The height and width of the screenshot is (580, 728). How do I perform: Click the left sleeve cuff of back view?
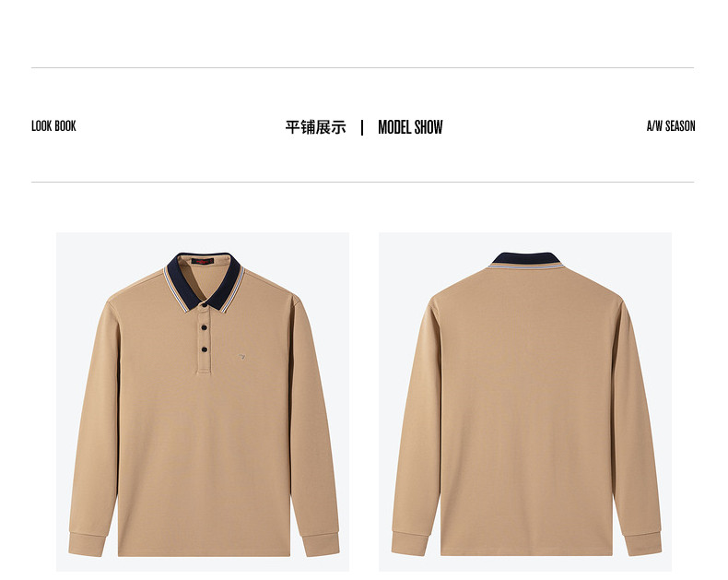pos(408,542)
